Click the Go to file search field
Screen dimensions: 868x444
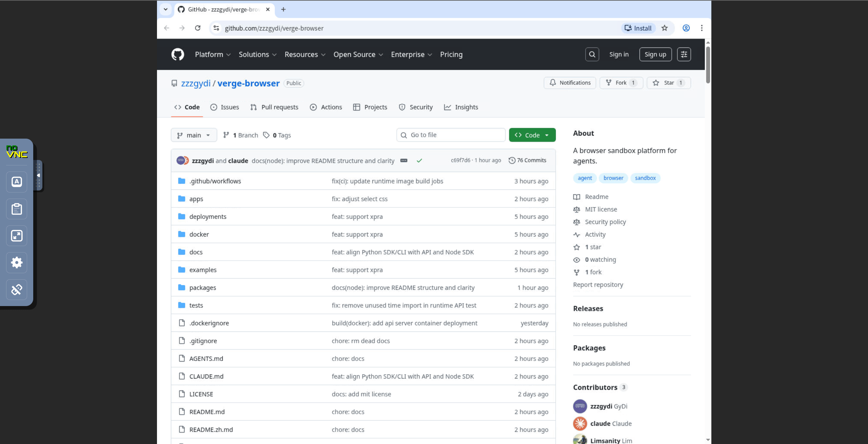click(451, 135)
